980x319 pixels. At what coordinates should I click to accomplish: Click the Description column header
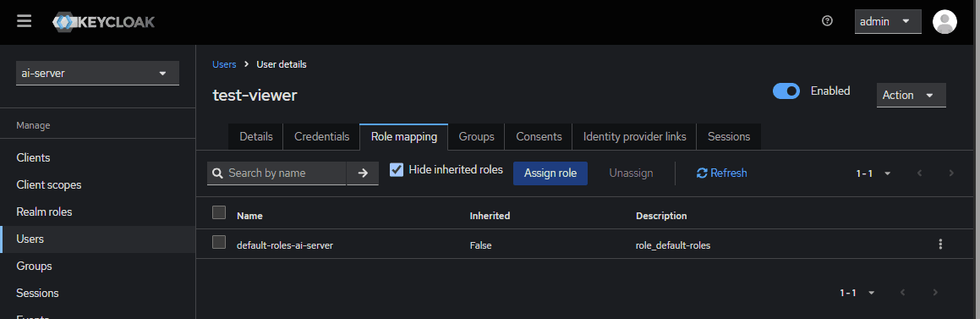[661, 216]
